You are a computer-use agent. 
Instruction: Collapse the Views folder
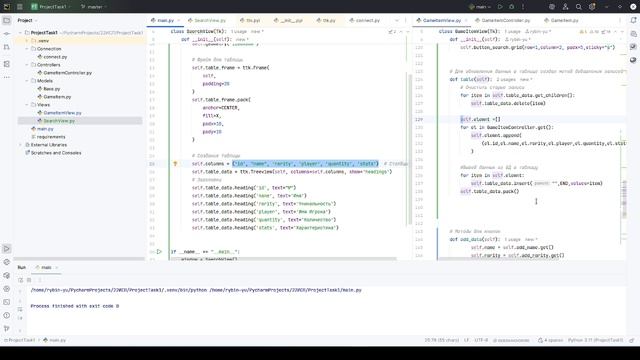[27, 105]
